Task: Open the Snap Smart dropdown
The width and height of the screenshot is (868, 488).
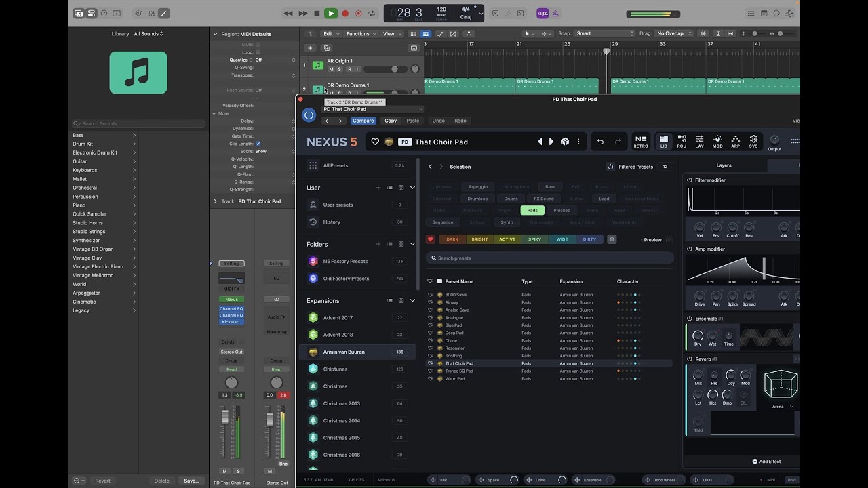Action: tap(605, 33)
